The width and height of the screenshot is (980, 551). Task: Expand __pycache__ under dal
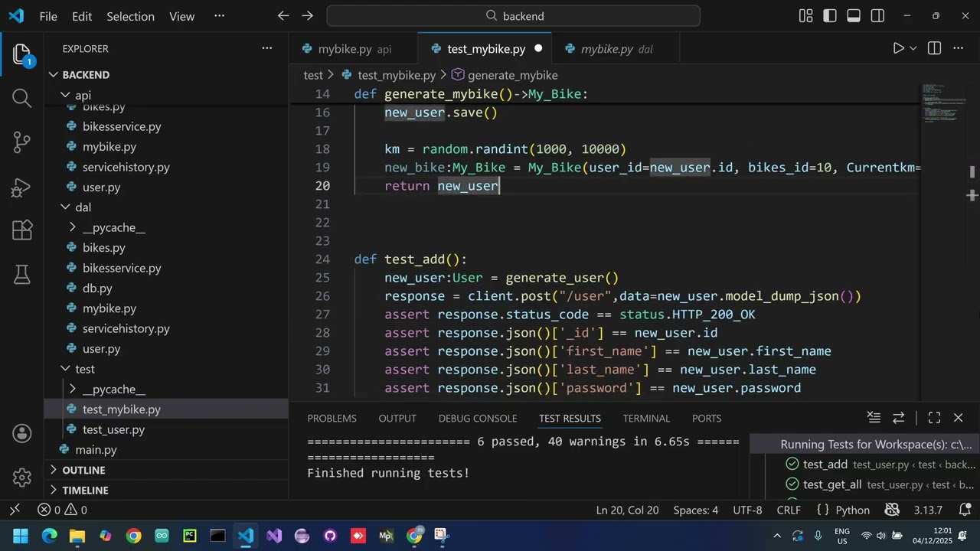click(72, 227)
